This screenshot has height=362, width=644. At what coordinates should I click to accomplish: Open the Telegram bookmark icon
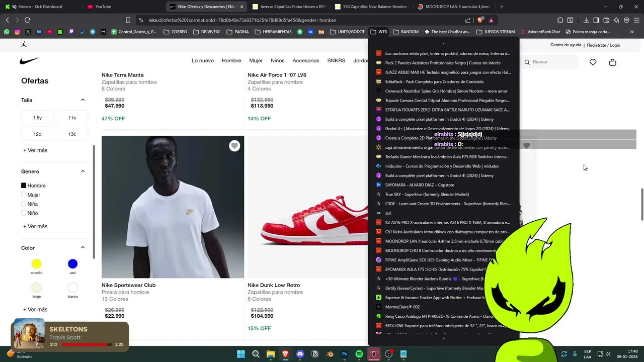pos(93,32)
